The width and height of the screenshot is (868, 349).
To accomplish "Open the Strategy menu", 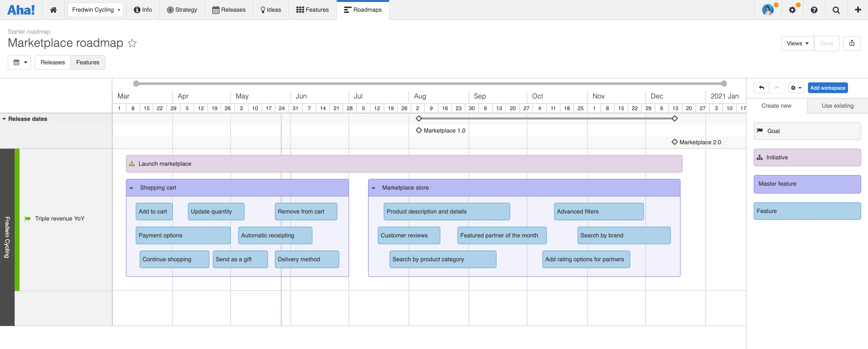I will pyautogui.click(x=182, y=10).
